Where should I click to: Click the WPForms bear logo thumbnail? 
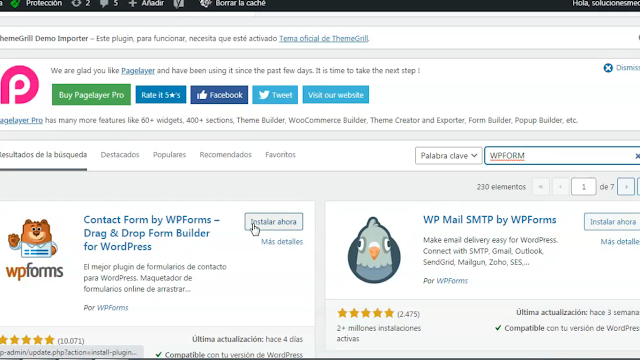tap(34, 249)
